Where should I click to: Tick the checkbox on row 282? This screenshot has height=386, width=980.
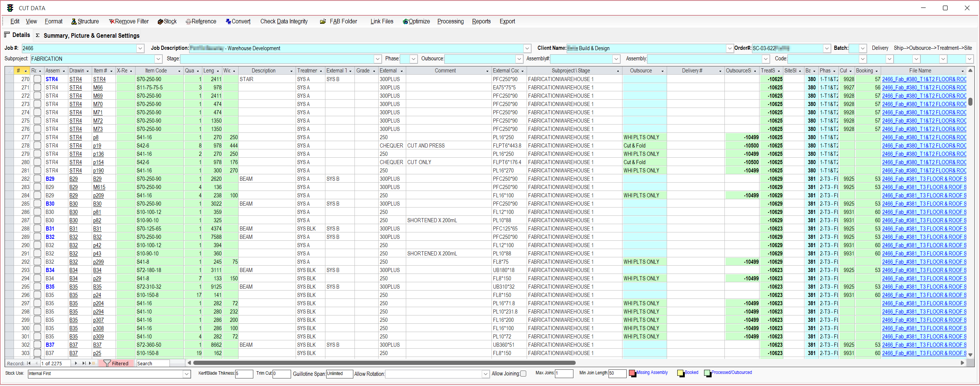point(37,179)
